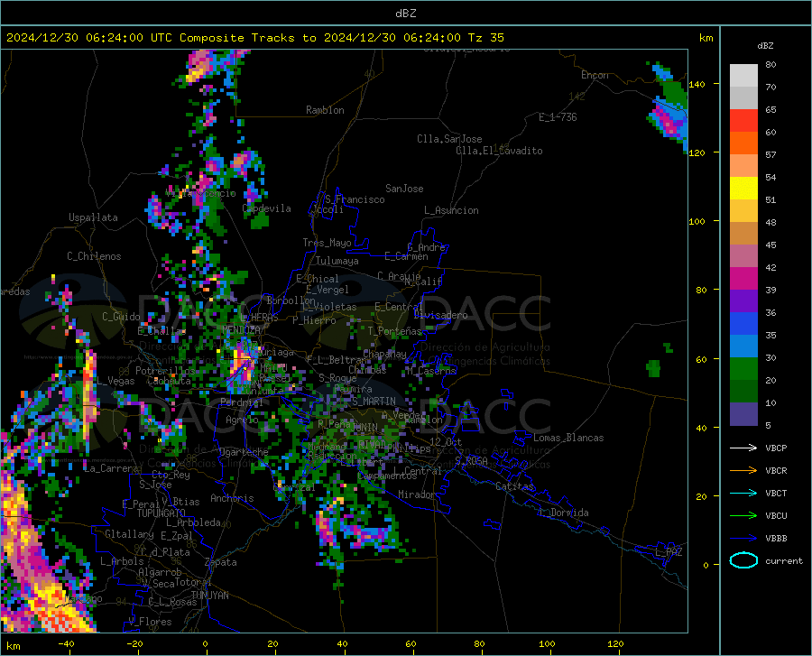Image resolution: width=812 pixels, height=656 pixels.
Task: Click the Gltallary label
Action: (129, 534)
